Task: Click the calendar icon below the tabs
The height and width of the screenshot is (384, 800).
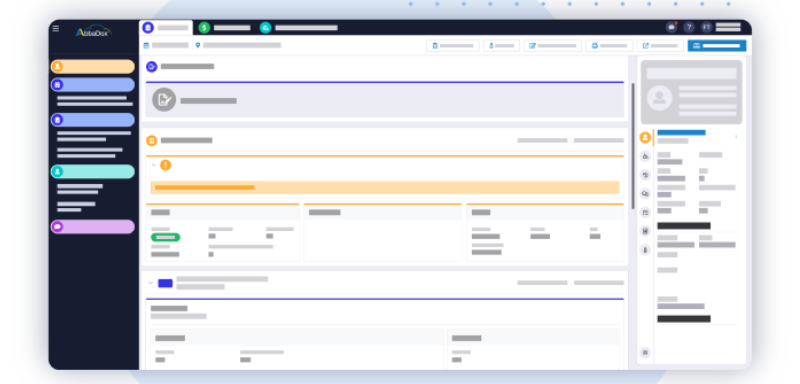Action: [x=146, y=45]
